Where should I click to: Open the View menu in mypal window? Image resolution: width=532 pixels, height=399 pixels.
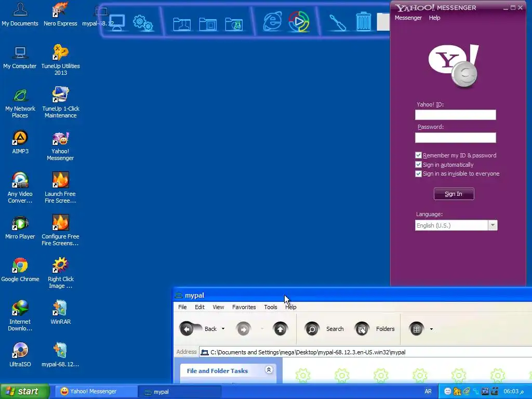(x=218, y=307)
